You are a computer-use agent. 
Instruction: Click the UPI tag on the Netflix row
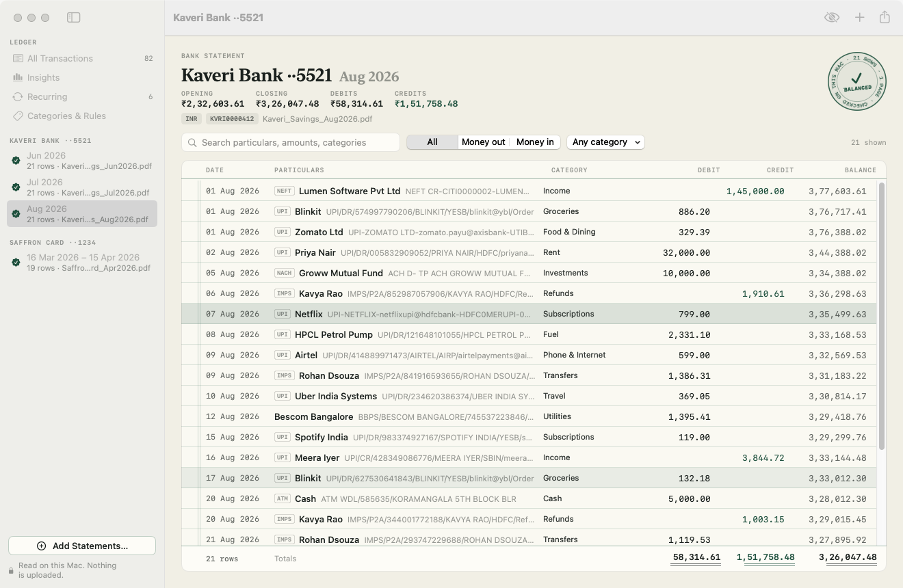coord(283,315)
